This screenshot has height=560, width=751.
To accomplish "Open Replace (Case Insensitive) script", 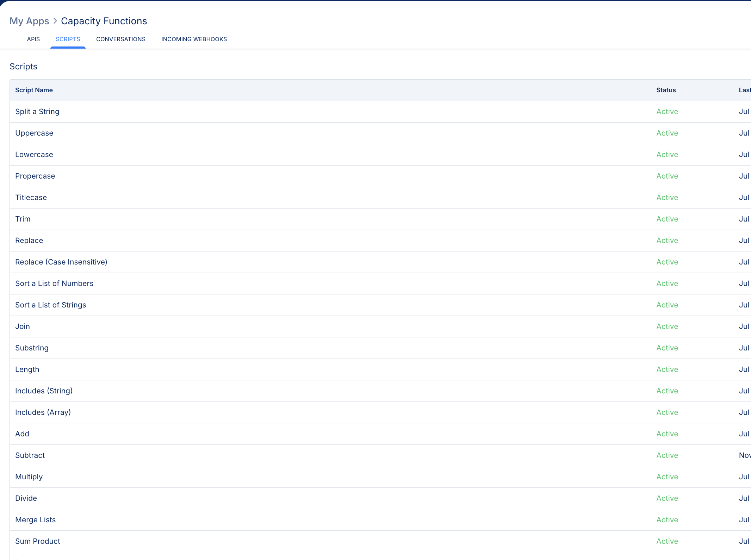I will pyautogui.click(x=61, y=262).
